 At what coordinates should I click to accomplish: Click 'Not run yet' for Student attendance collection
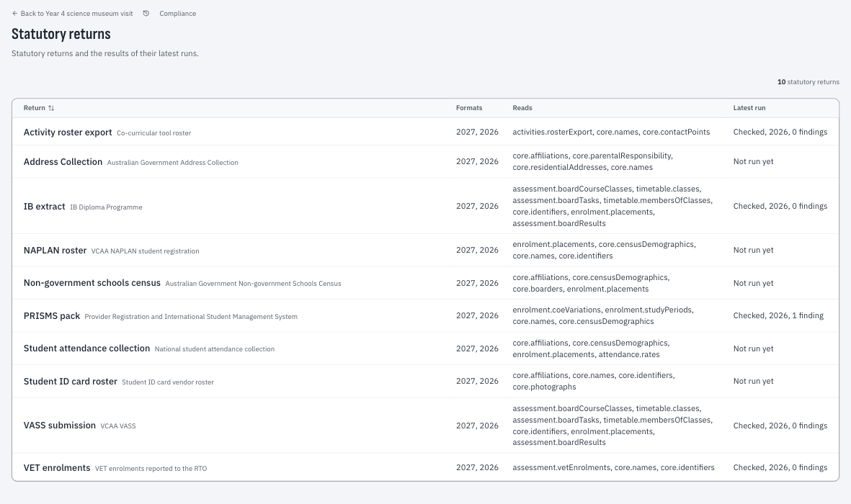753,348
